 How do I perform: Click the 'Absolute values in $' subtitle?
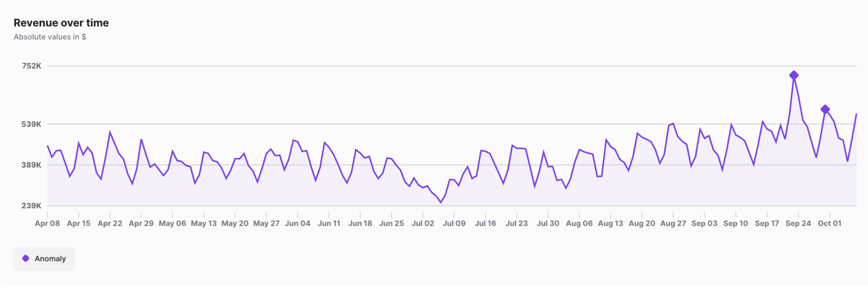(x=50, y=37)
